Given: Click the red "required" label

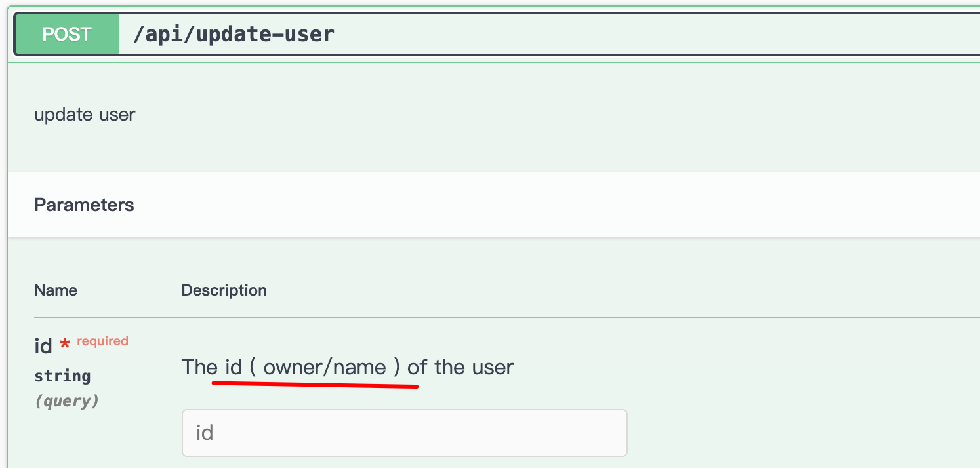Looking at the screenshot, I should pos(103,341).
